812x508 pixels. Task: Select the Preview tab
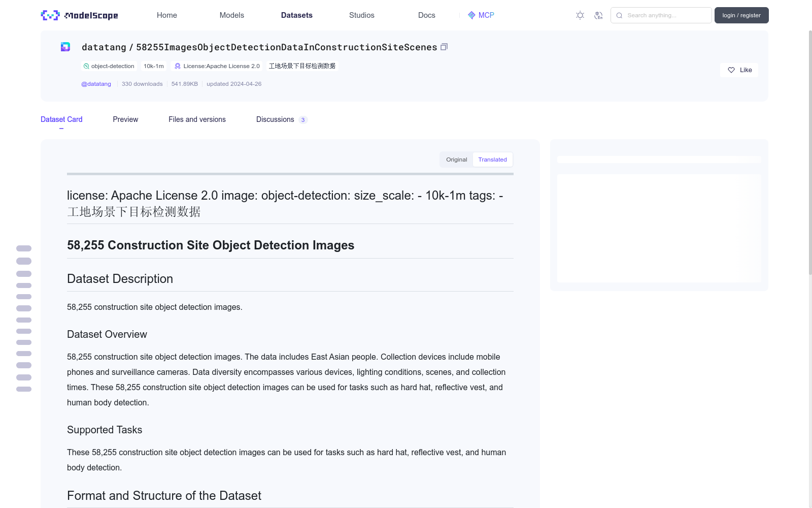(x=125, y=119)
